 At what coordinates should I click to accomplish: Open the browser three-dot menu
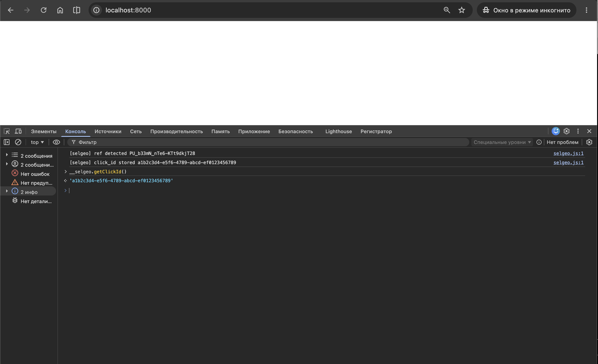(586, 10)
